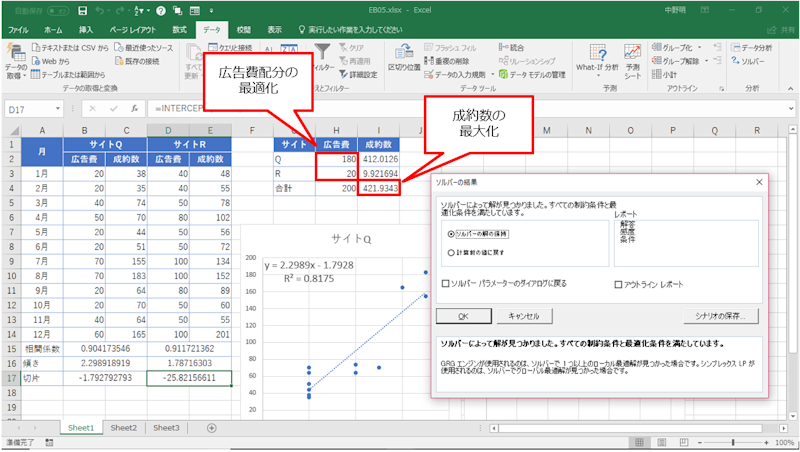Screen dimensions: 800x452
Task: Select Restore Original Values (計算前の値に戻す) radio
Action: (x=451, y=253)
